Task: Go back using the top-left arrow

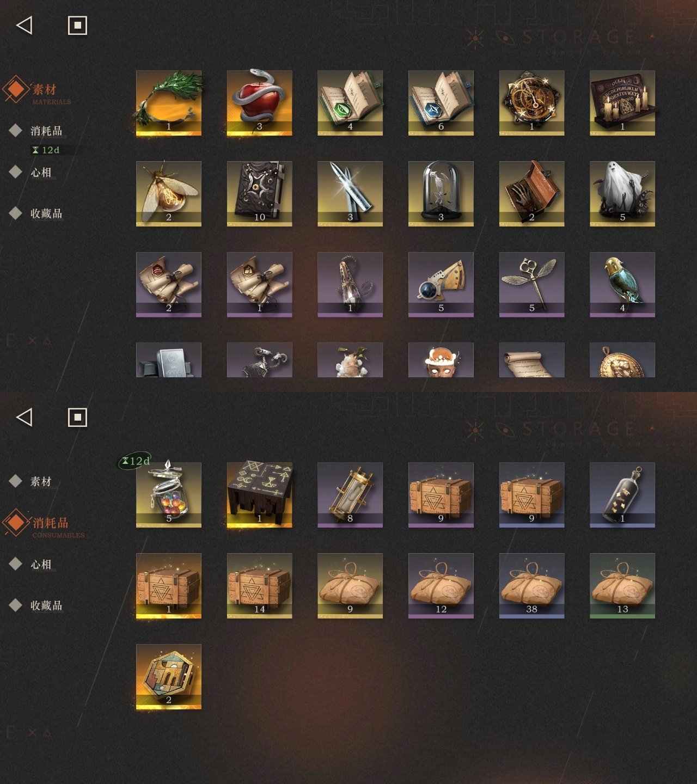Action: (24, 25)
